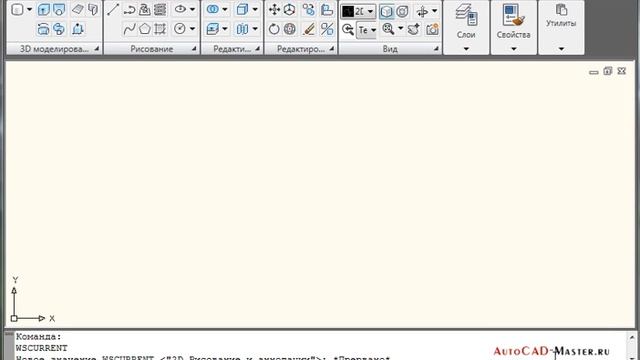Image resolution: width=640 pixels, height=360 pixels.
Task: Select the Move tool
Action: coord(274,9)
